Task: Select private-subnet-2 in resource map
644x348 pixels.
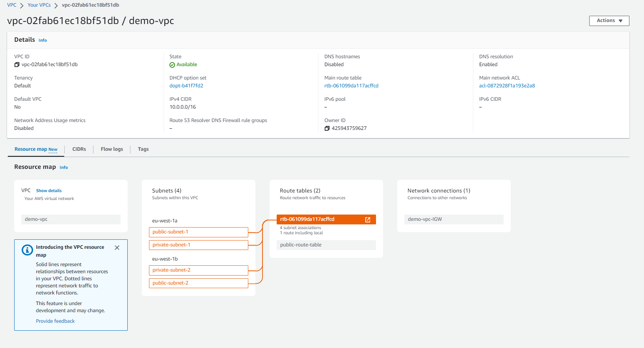Action: click(198, 270)
